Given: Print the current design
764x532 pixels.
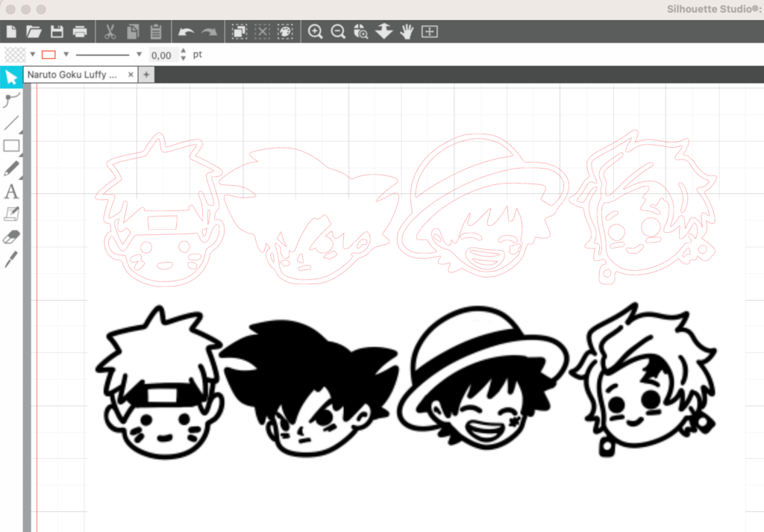Looking at the screenshot, I should (81, 31).
